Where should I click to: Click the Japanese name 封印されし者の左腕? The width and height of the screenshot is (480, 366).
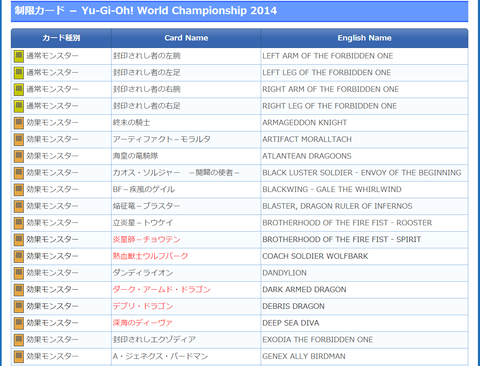(x=147, y=56)
